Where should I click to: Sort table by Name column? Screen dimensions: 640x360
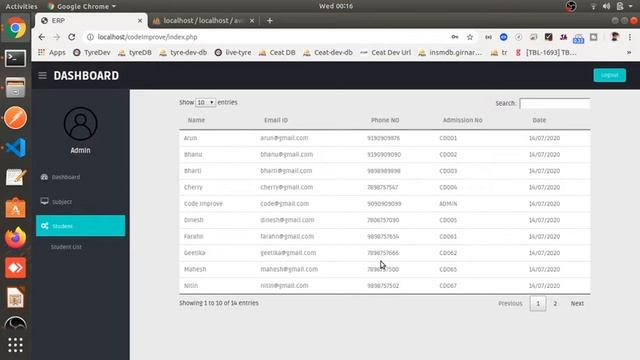pyautogui.click(x=196, y=120)
